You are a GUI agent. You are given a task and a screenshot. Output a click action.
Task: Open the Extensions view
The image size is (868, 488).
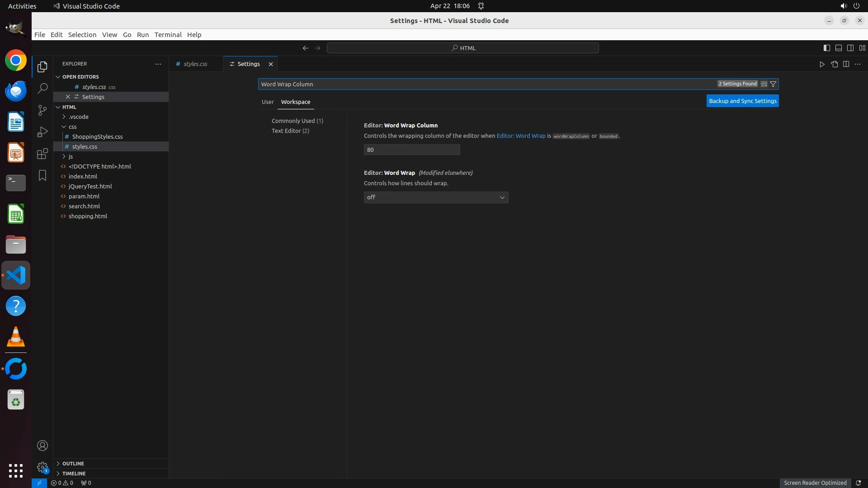point(42,154)
